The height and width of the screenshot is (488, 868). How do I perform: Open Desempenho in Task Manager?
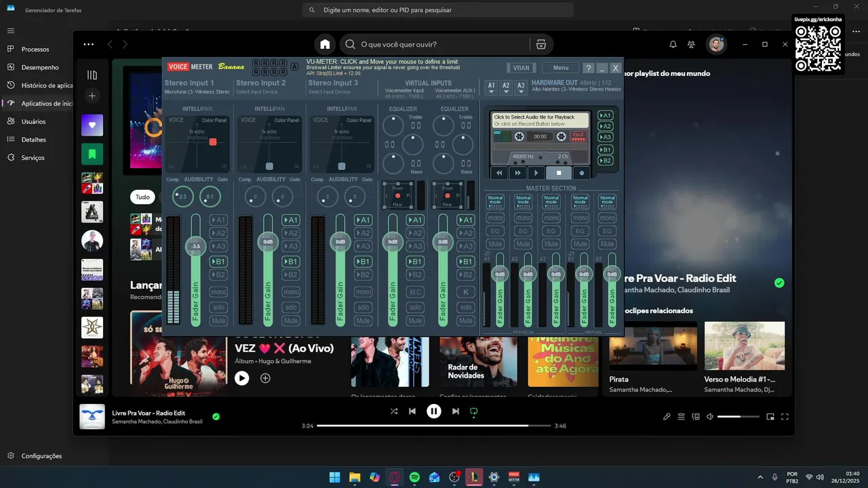(x=40, y=67)
